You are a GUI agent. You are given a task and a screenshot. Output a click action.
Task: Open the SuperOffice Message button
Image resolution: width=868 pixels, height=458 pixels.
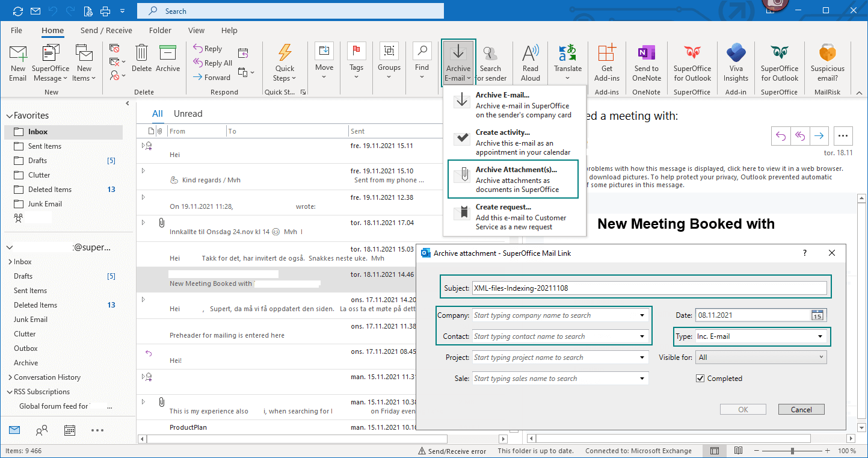tap(51, 63)
